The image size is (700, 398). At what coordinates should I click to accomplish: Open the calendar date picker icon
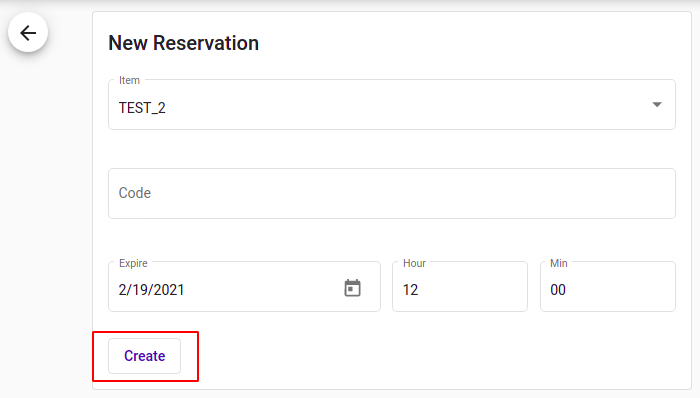click(x=352, y=288)
